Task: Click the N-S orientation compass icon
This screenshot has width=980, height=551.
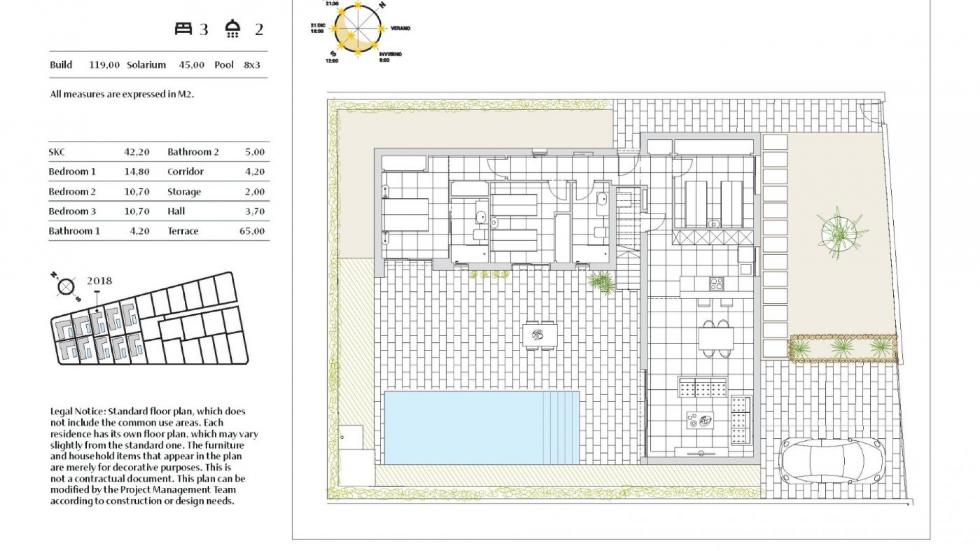Action: pos(66,287)
